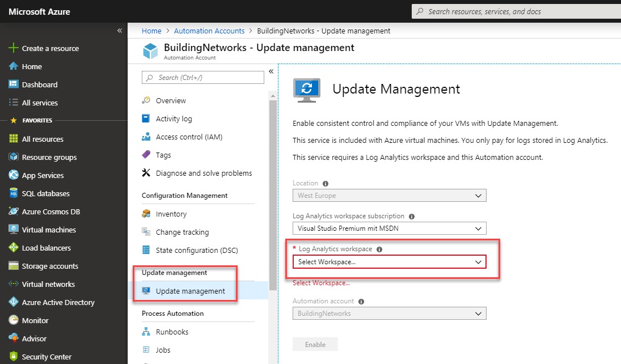Click the State configuration (DSC) icon
621x364 pixels.
pyautogui.click(x=146, y=250)
